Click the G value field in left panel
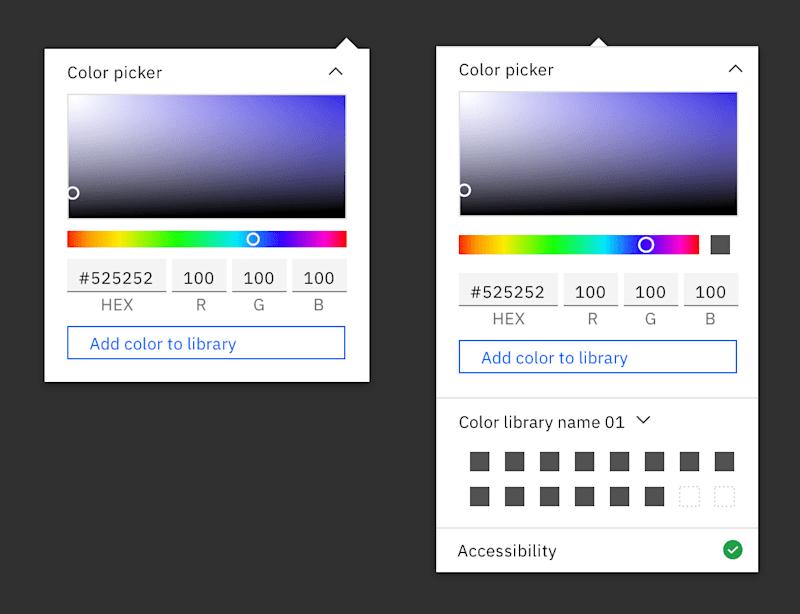This screenshot has width=800, height=614. [x=259, y=276]
